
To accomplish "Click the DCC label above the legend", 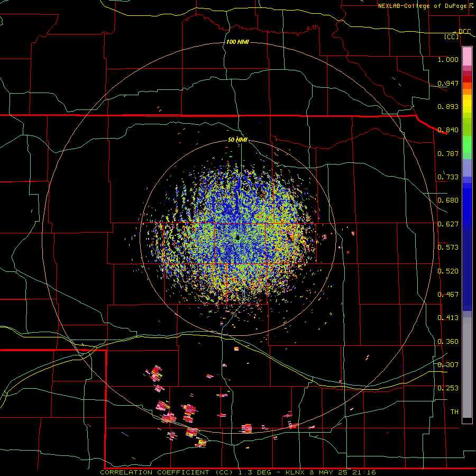I will [x=464, y=32].
